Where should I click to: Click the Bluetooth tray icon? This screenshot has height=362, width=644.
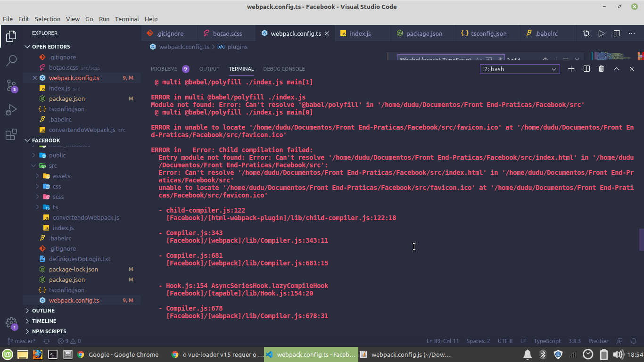(543, 354)
